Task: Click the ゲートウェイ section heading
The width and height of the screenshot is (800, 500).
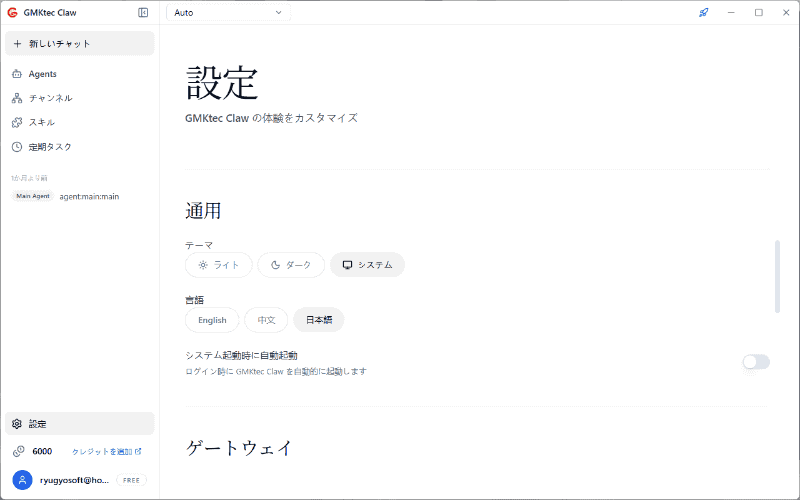Action: click(238, 448)
